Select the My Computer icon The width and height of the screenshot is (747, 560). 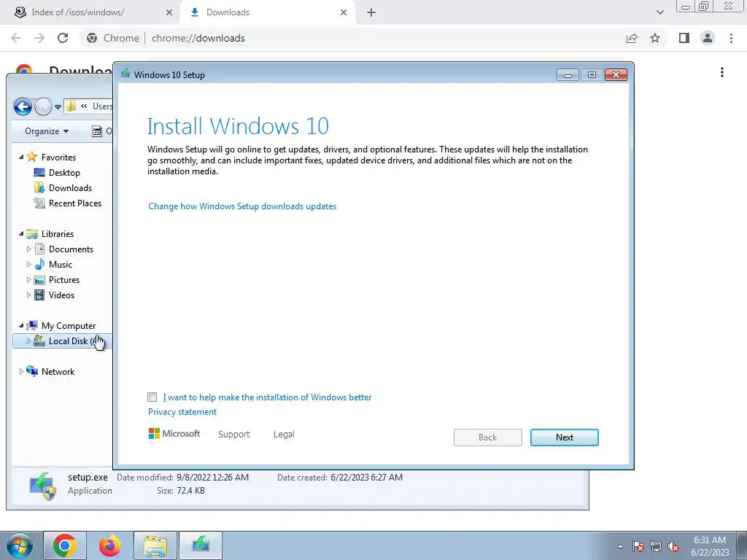pos(32,325)
